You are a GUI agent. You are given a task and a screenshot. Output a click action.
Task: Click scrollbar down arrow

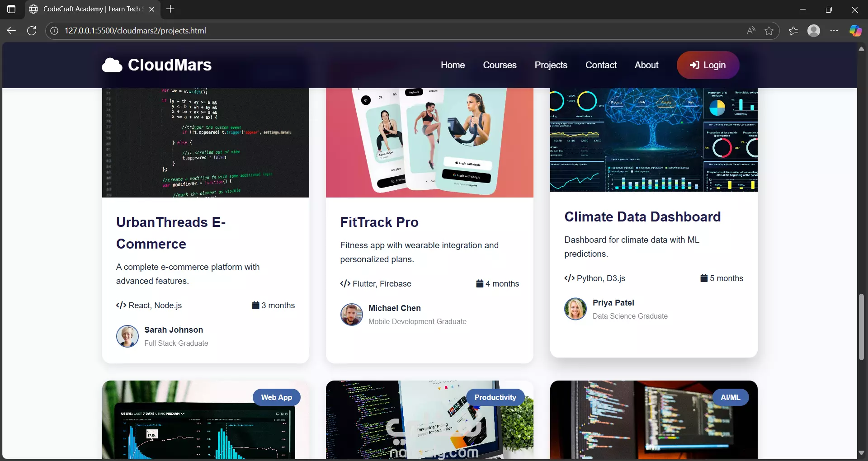pos(862,453)
